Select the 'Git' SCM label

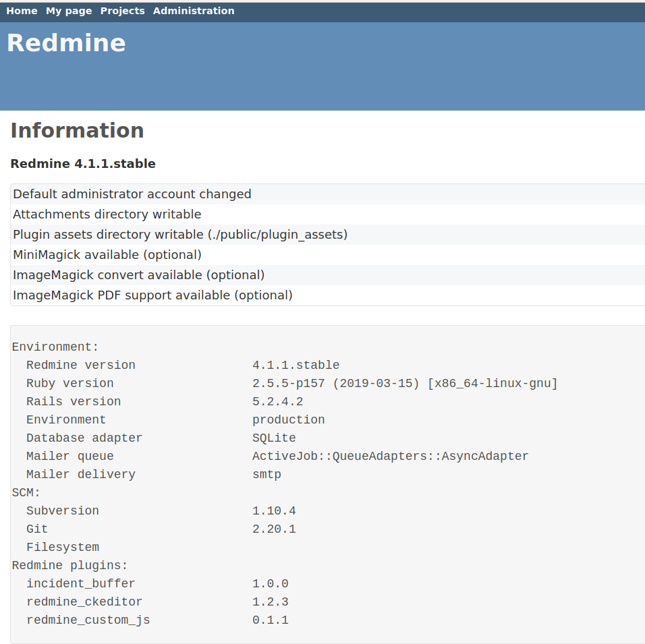[37, 529]
